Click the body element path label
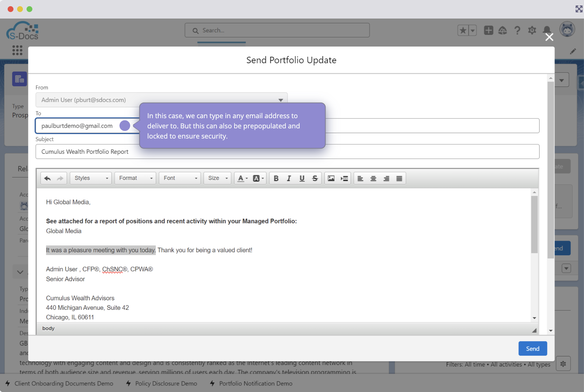584x392 pixels. [48, 328]
